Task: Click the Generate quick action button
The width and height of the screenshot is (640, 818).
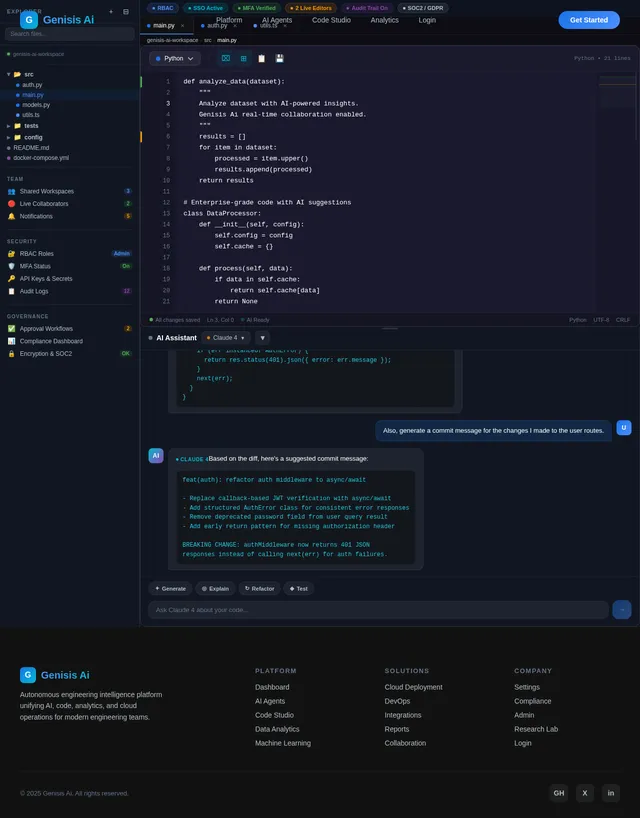Action: (x=171, y=588)
